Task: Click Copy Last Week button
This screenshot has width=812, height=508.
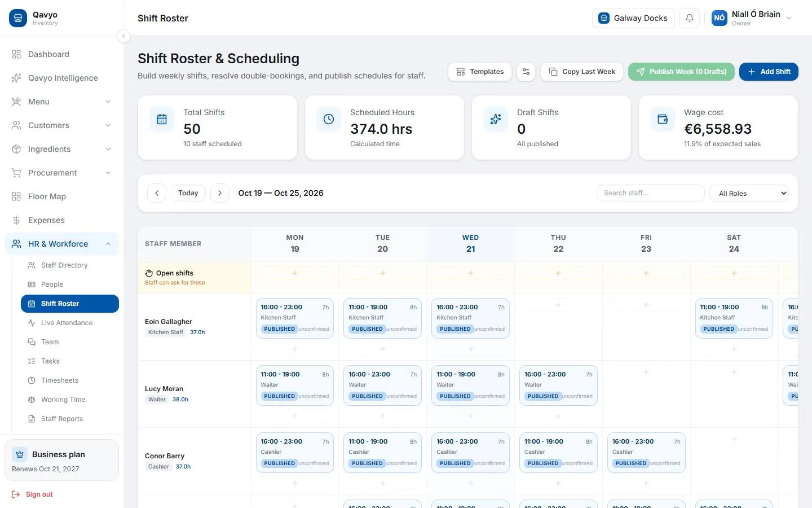Action: pos(582,72)
